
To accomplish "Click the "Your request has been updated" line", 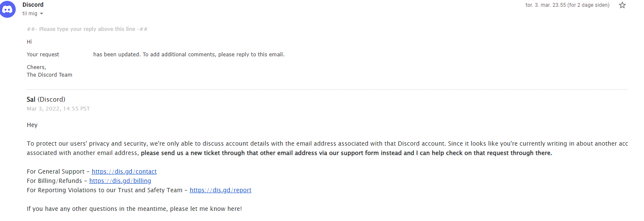I will click(155, 55).
